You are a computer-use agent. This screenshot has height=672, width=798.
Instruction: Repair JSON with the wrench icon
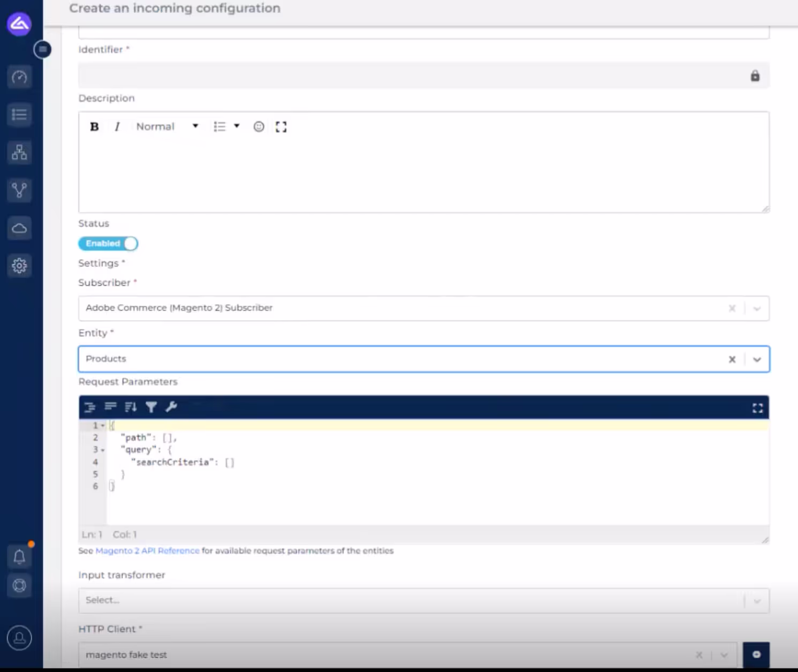(171, 407)
